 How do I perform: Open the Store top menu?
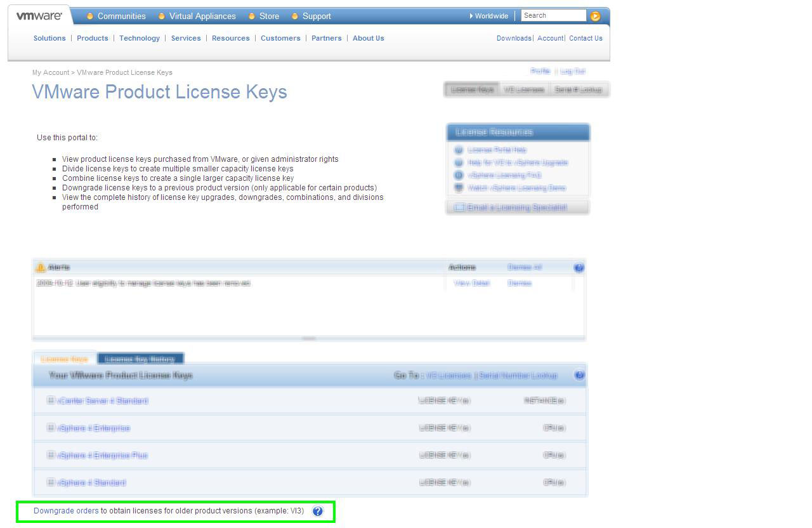point(269,16)
